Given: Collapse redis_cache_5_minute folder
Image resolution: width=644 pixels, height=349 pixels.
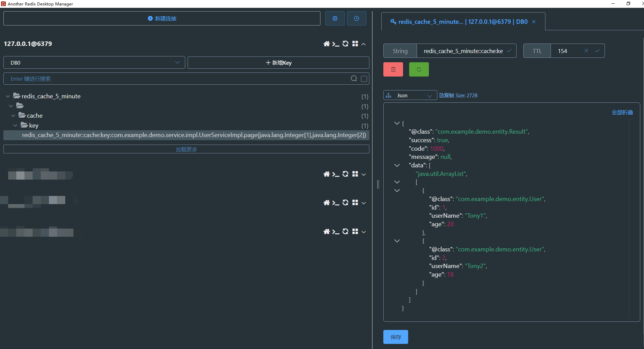Looking at the screenshot, I should click(8, 96).
